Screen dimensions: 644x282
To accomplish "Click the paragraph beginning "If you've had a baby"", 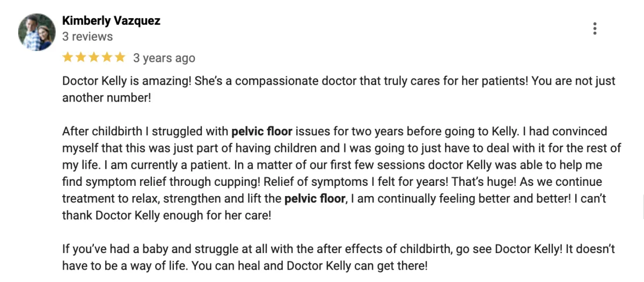I will pyautogui.click(x=339, y=257).
